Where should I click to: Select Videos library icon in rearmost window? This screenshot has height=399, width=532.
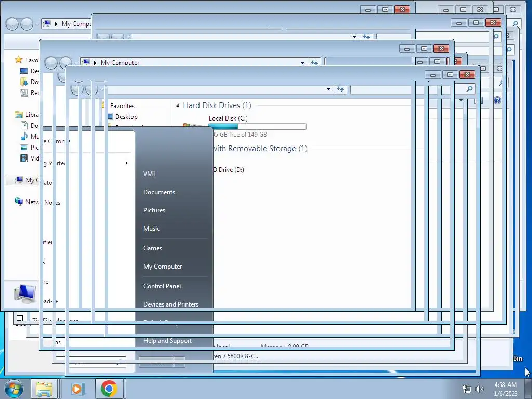click(24, 158)
